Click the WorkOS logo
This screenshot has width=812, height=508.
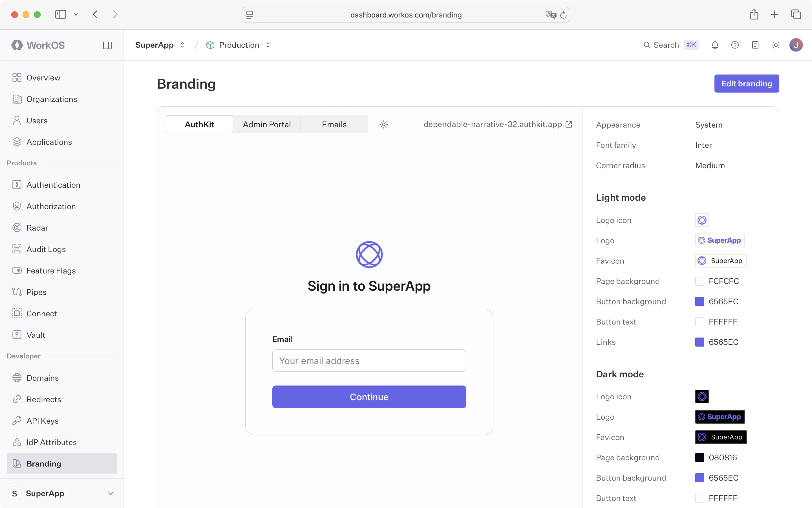(x=38, y=45)
